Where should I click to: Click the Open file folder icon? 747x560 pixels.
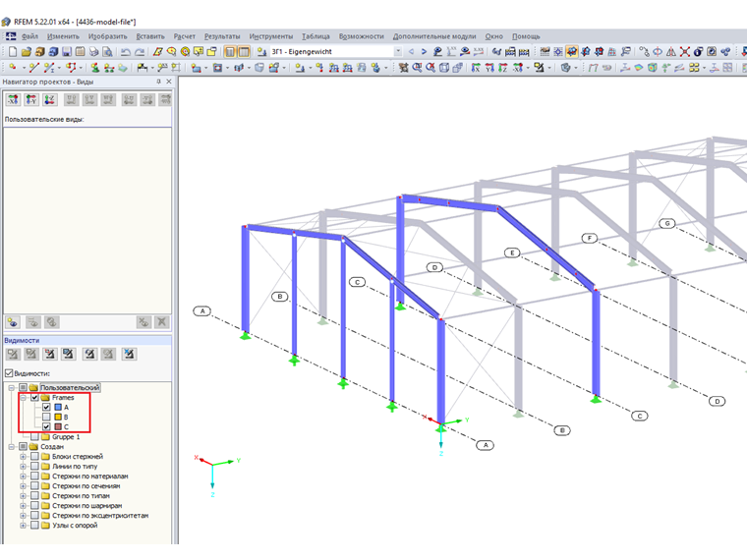[27, 51]
